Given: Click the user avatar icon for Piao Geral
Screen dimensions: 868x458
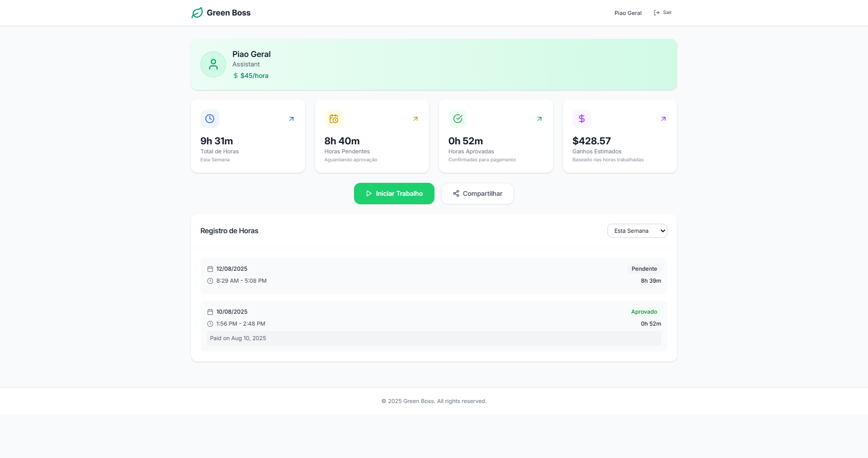Looking at the screenshot, I should [x=213, y=64].
